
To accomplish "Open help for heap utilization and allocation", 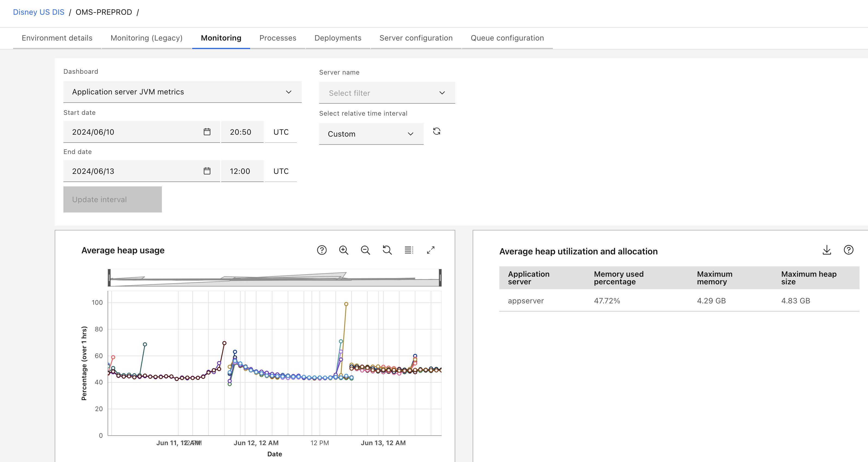I will (848, 250).
